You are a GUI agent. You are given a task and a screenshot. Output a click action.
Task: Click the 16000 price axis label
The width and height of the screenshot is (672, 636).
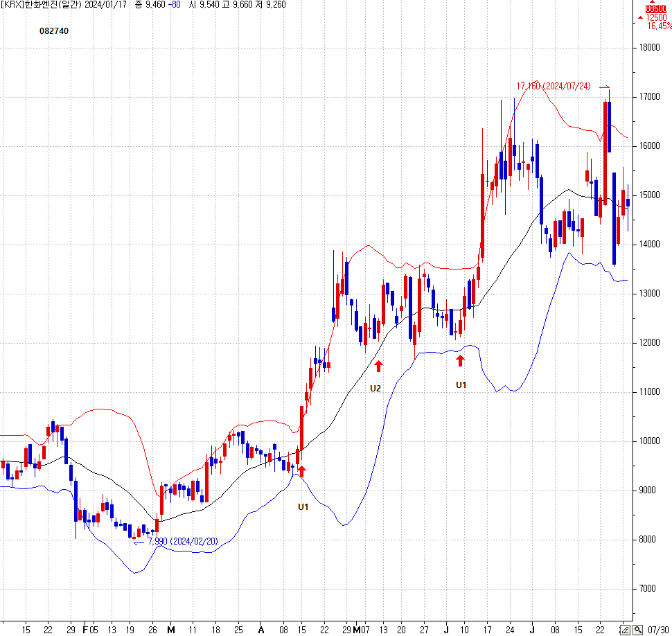tap(649, 146)
